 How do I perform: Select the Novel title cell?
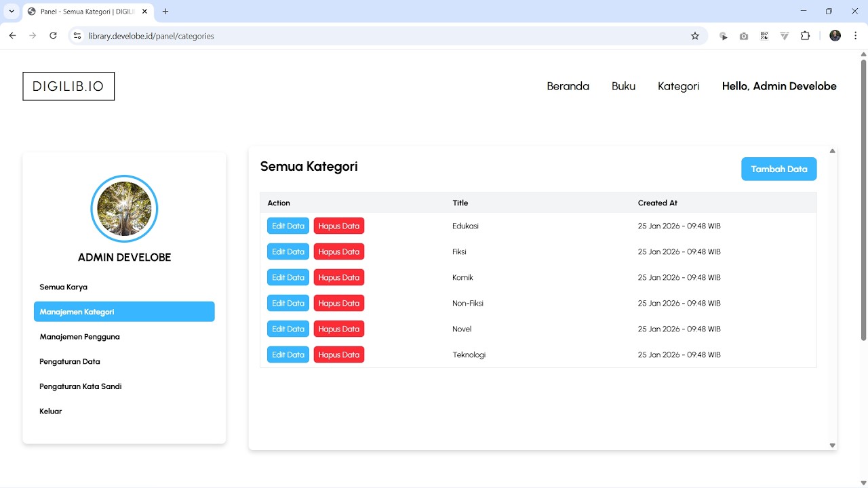[462, 329]
